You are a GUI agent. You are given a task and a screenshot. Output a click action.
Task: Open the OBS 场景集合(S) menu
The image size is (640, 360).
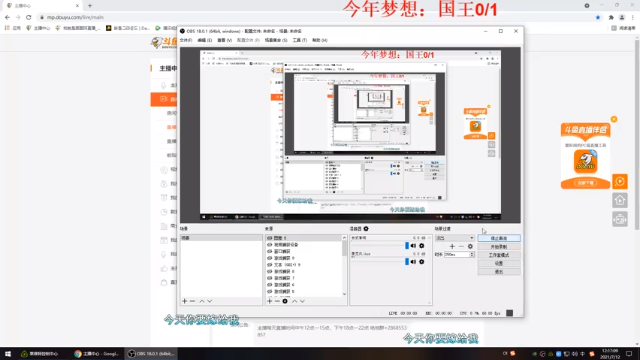[x=276, y=40]
